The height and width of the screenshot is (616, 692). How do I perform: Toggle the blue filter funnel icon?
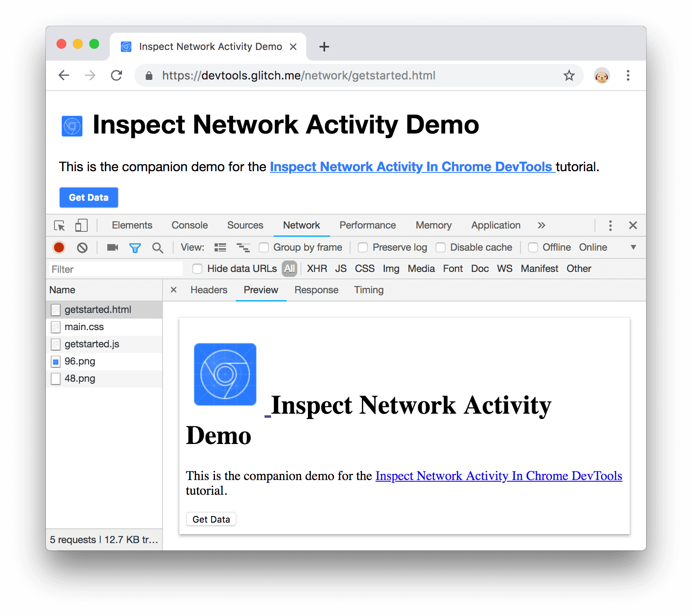135,248
